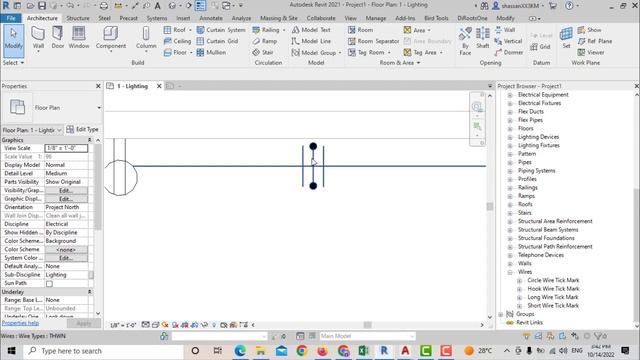
Task: Open the Annotate ribbon tab
Action: 211,18
